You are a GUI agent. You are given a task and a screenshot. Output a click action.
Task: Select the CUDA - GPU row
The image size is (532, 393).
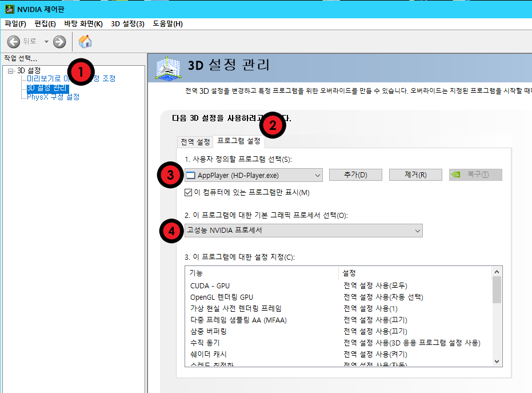click(339, 285)
